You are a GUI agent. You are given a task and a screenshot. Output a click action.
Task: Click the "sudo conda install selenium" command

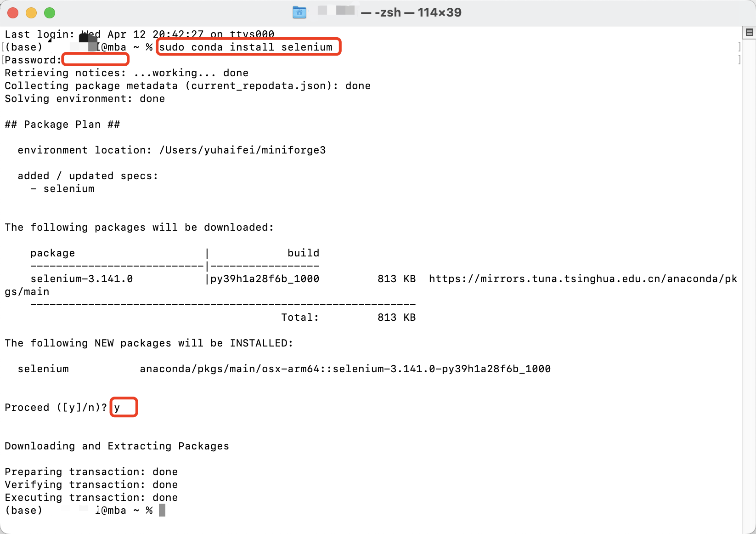(246, 47)
